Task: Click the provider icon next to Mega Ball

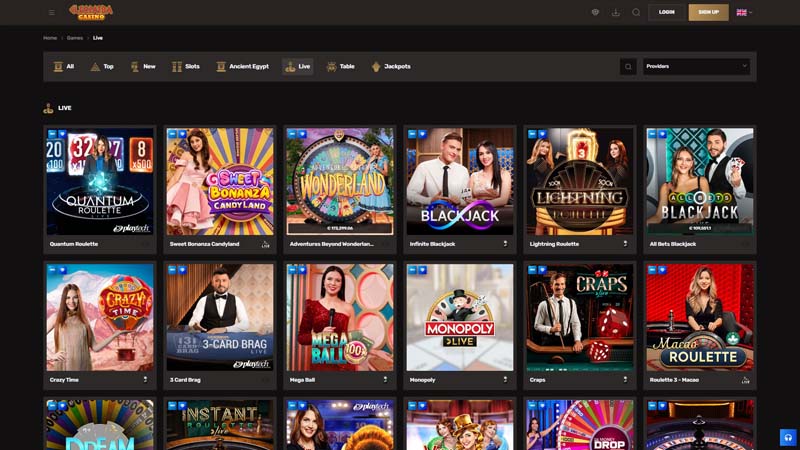Action: click(385, 380)
